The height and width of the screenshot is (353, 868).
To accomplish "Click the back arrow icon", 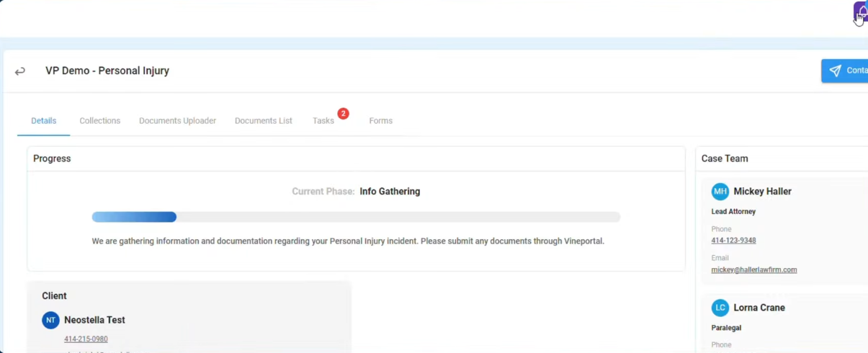I will [20, 71].
